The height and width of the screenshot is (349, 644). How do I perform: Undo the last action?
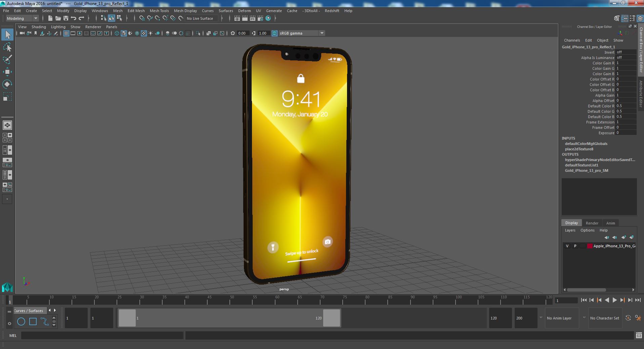(x=74, y=18)
